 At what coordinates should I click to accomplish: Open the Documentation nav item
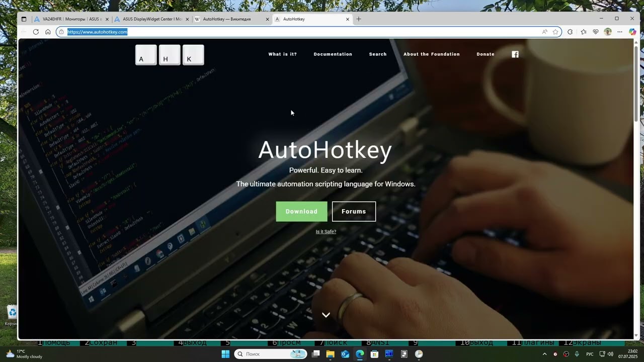click(x=333, y=54)
